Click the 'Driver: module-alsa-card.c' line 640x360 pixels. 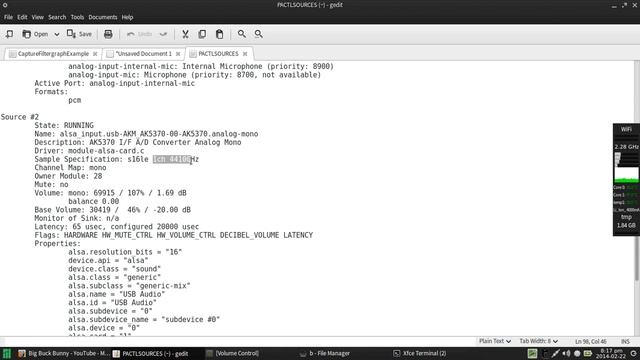click(x=89, y=151)
